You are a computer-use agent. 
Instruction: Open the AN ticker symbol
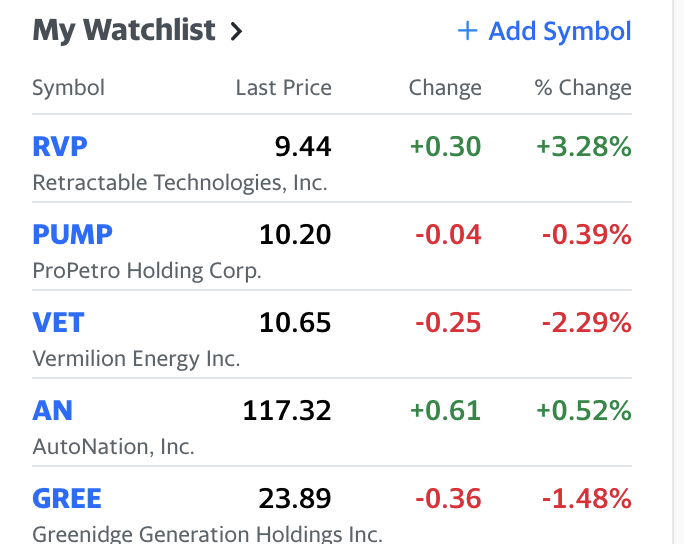click(53, 410)
